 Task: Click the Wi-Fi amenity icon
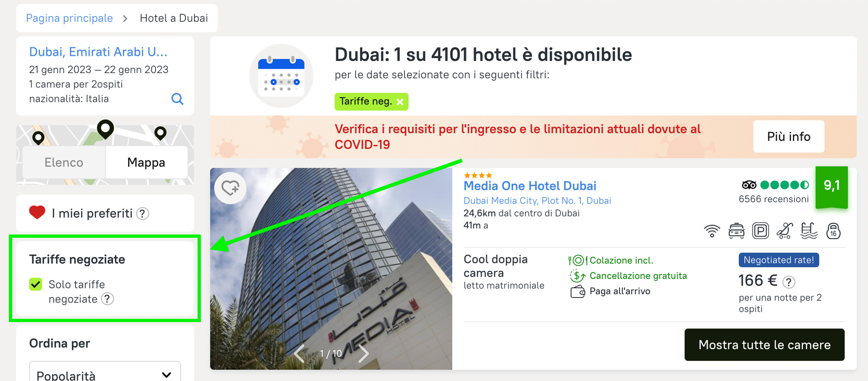point(712,231)
